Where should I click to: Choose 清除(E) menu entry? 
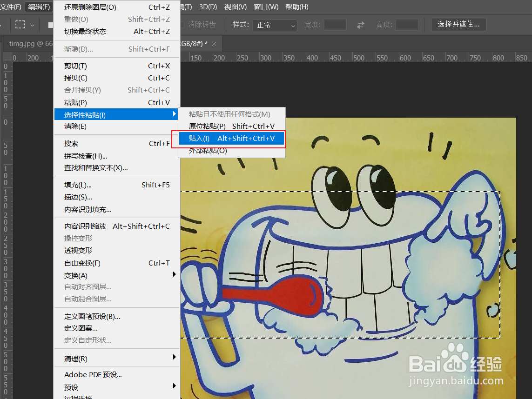[x=117, y=126]
